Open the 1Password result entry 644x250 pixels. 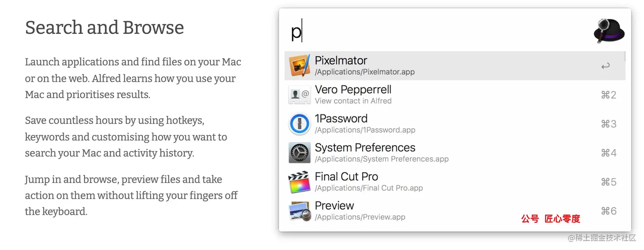[455, 124]
